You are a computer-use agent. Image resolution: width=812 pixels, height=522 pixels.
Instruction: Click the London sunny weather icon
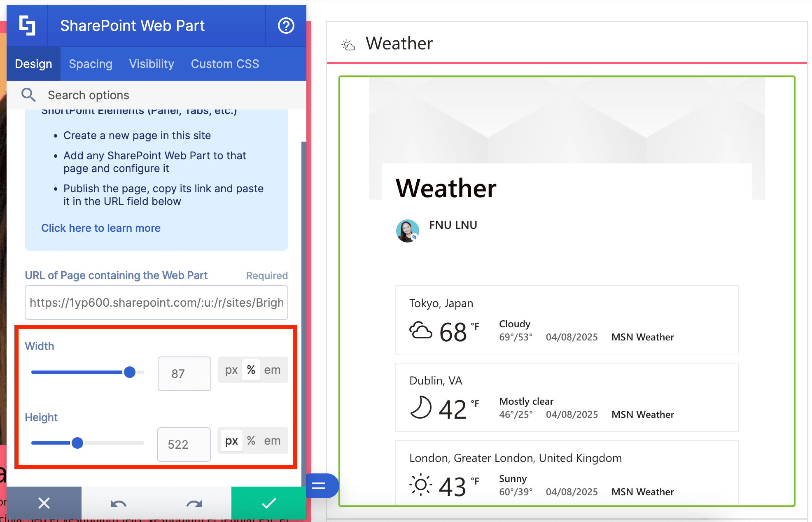coord(420,485)
